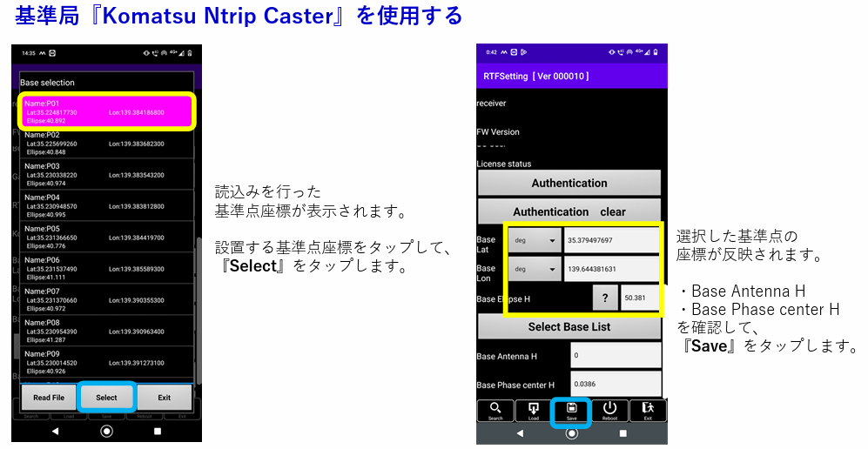Click the battery icon on right phone status bar
This screenshot has width=868, height=449.
[656, 52]
